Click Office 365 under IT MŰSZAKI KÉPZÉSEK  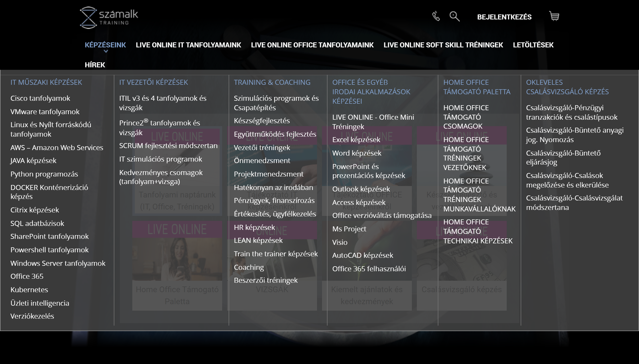(27, 276)
